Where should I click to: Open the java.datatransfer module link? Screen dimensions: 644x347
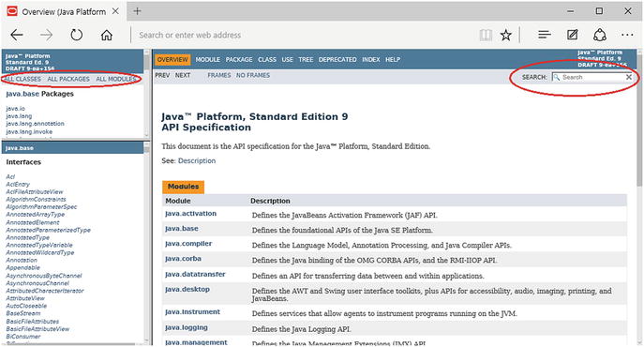[x=195, y=274]
